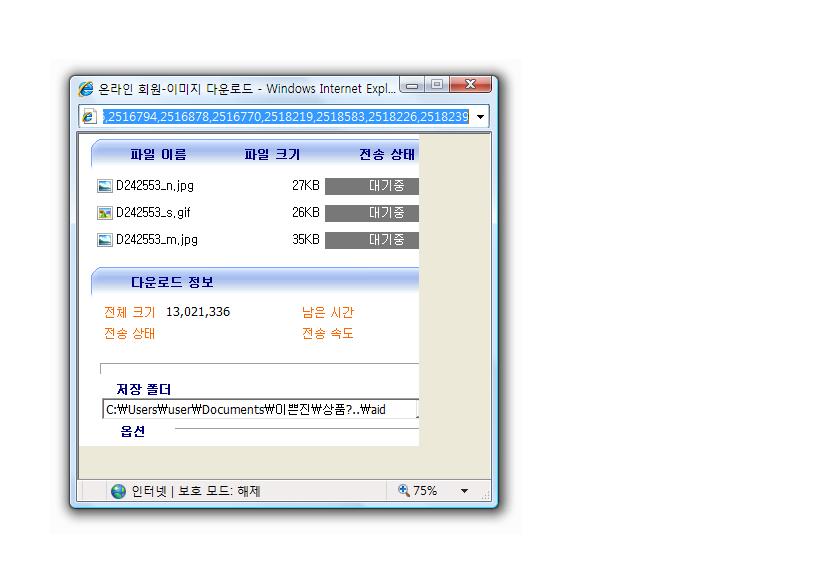The height and width of the screenshot is (585, 840).
Task: Select file name D242553_n.jpg
Action: 155,186
